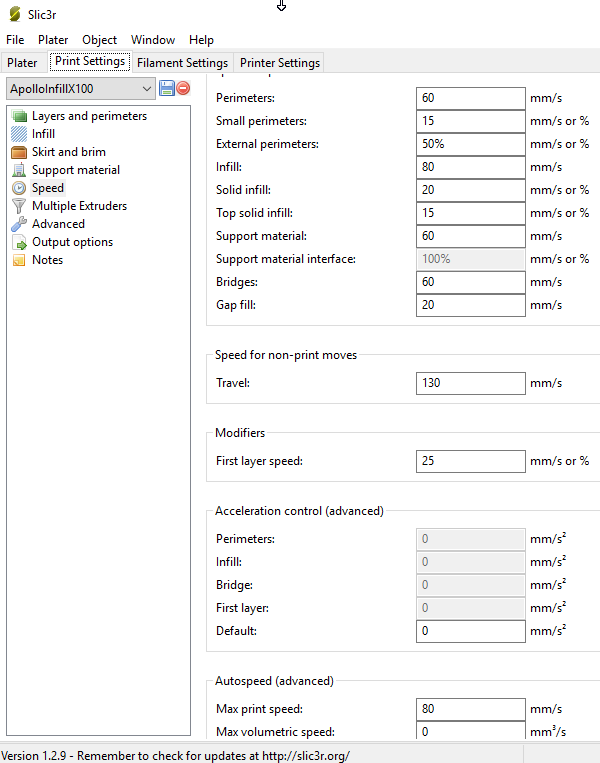Screen dimensions: 600x763
Task: Open the Plater tab
Action: [23, 63]
